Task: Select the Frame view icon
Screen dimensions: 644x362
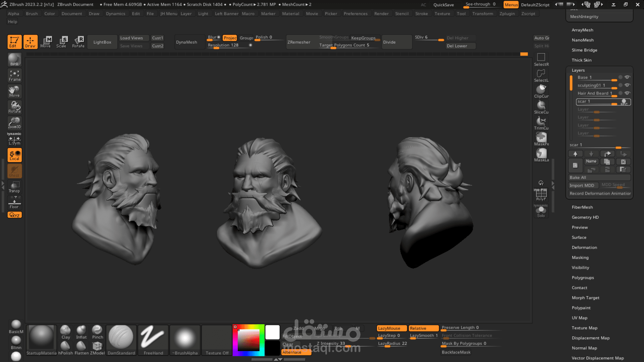Action: pyautogui.click(x=14, y=75)
